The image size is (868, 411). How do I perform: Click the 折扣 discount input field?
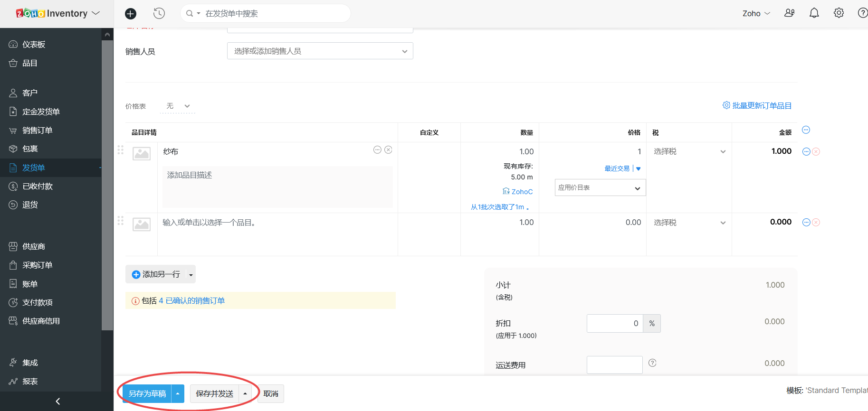pyautogui.click(x=614, y=324)
